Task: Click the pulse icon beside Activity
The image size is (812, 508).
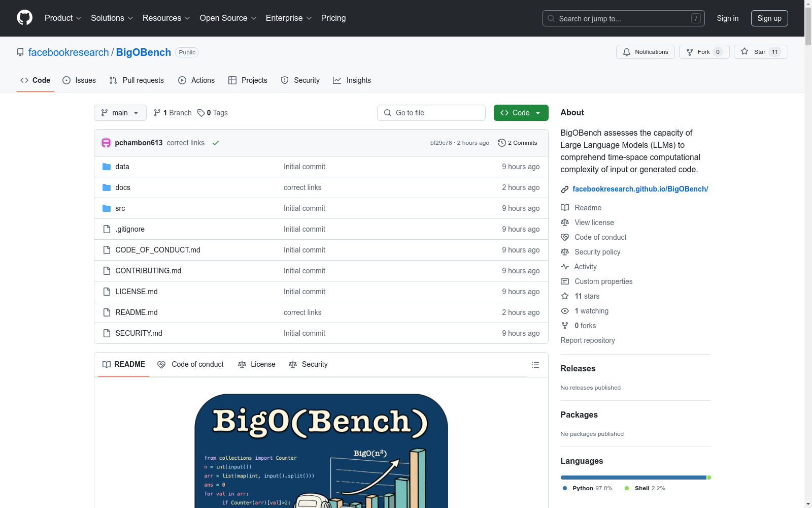Action: point(565,267)
